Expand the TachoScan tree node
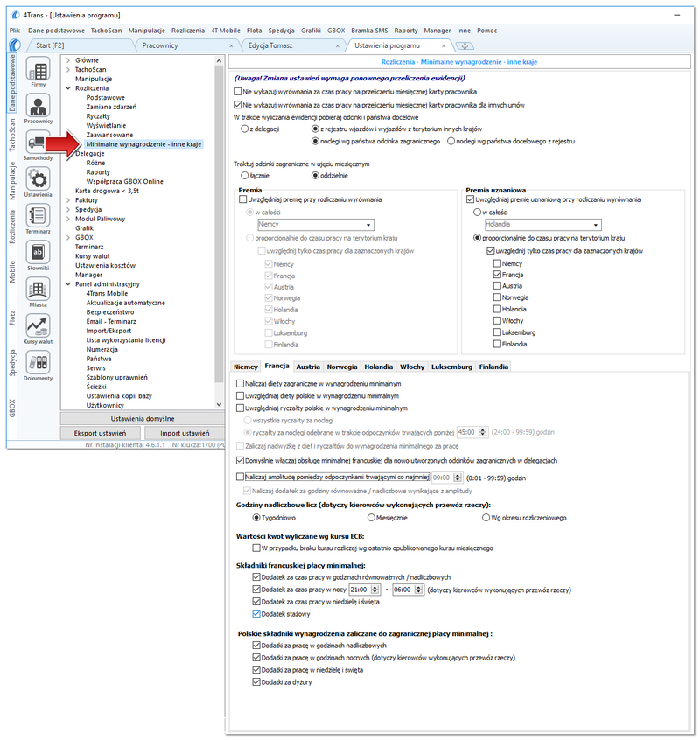Image resolution: width=700 pixels, height=740 pixels. coord(68,70)
